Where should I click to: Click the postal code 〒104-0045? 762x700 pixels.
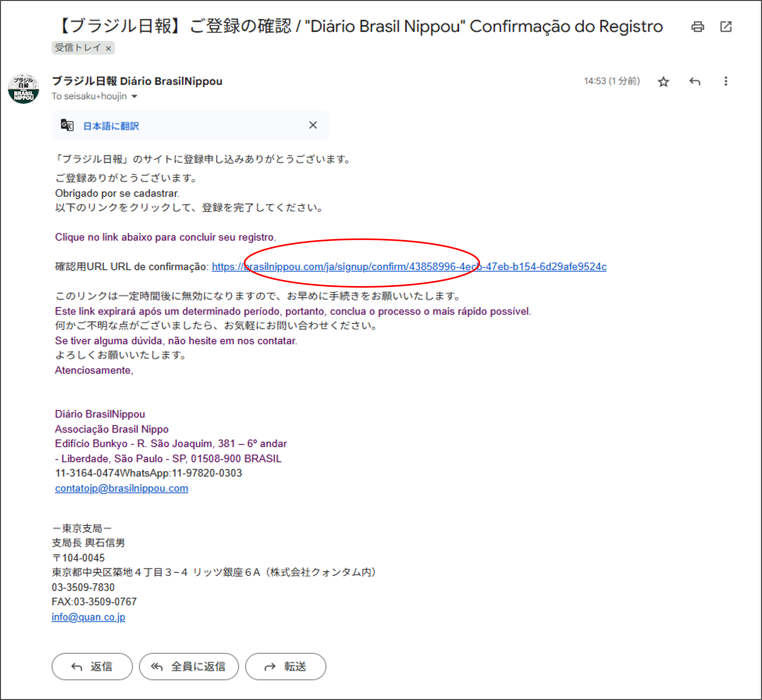pyautogui.click(x=78, y=558)
